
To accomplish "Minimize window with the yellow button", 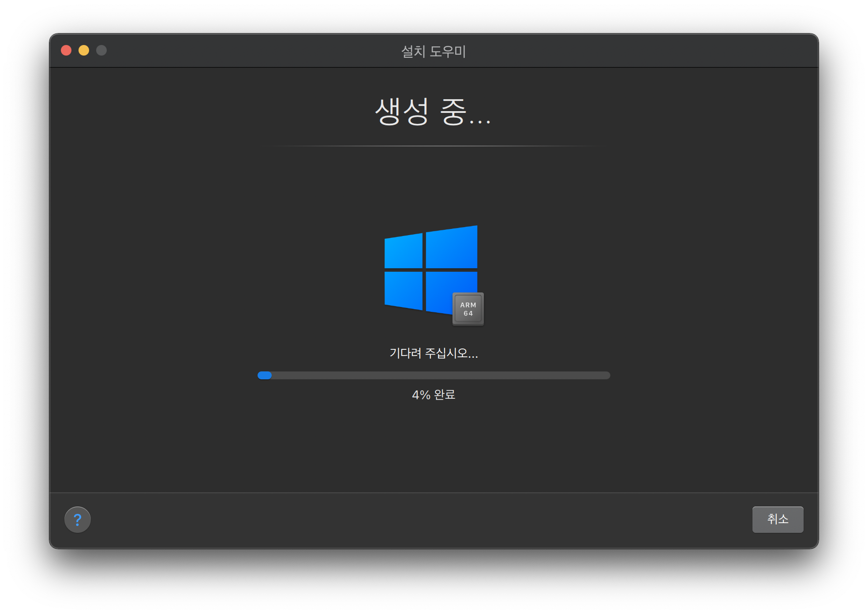I will pyautogui.click(x=84, y=50).
